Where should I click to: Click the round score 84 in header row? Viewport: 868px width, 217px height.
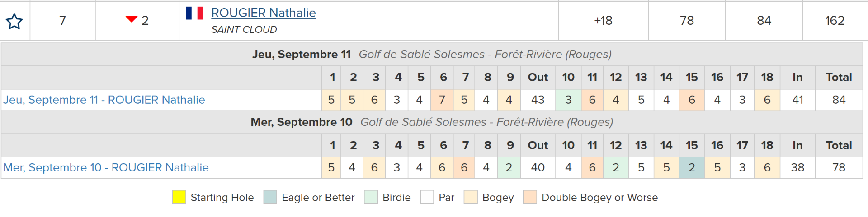click(x=764, y=21)
